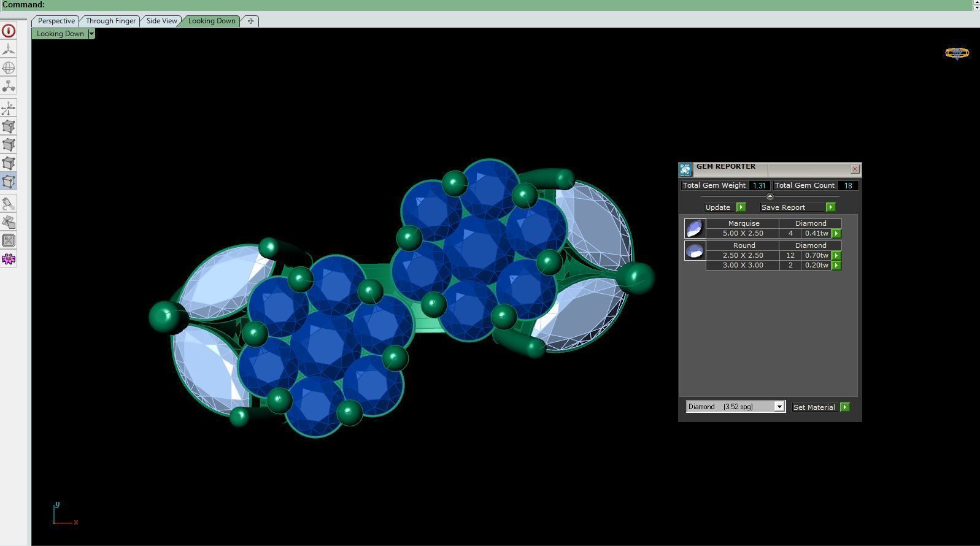
Task: Click the Marquise gem thumbnail
Action: click(695, 228)
